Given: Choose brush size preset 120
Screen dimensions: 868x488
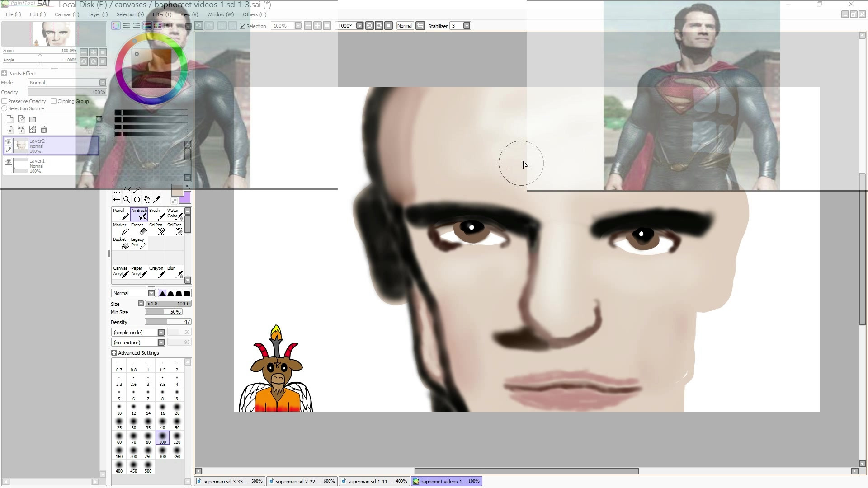Looking at the screenshot, I should point(177,438).
